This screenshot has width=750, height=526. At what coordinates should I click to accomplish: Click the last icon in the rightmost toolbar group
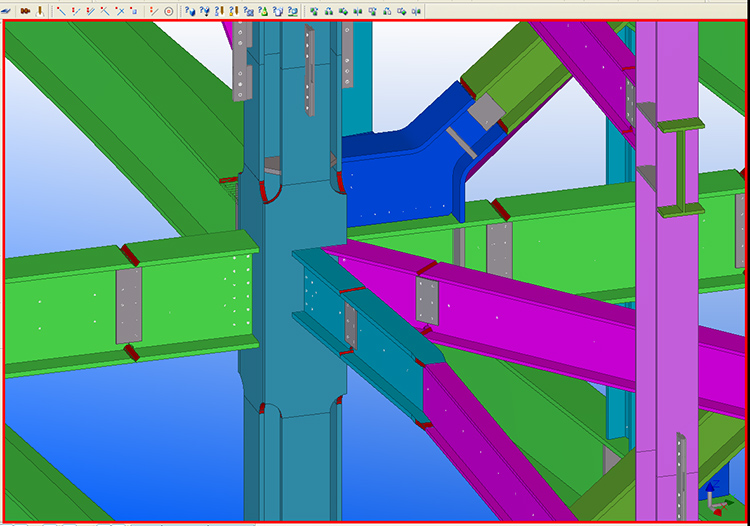[418, 10]
